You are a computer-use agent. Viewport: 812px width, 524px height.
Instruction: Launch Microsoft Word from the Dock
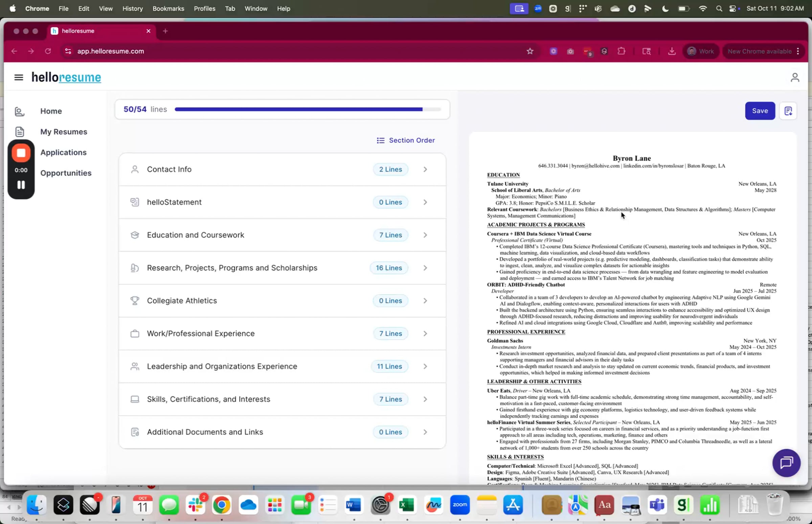click(x=354, y=505)
